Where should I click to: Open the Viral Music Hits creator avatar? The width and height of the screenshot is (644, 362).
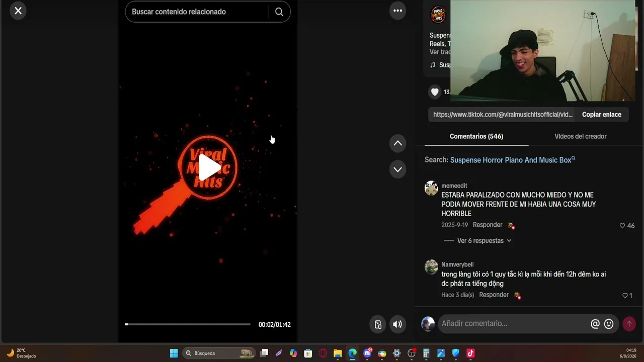pos(438,15)
